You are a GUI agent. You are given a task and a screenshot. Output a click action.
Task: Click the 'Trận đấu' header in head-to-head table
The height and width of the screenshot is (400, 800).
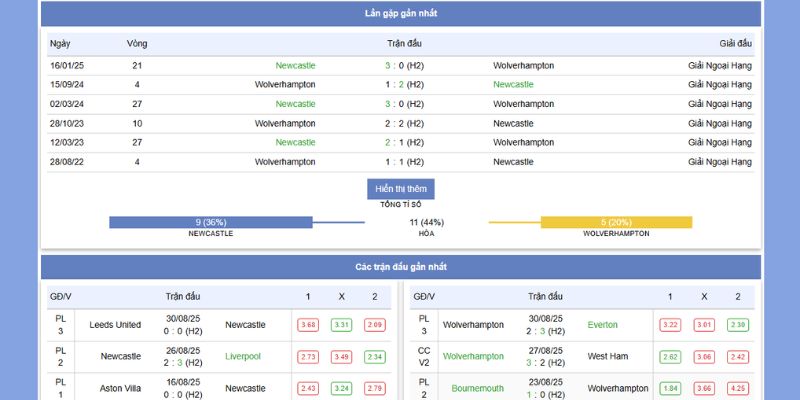click(404, 44)
